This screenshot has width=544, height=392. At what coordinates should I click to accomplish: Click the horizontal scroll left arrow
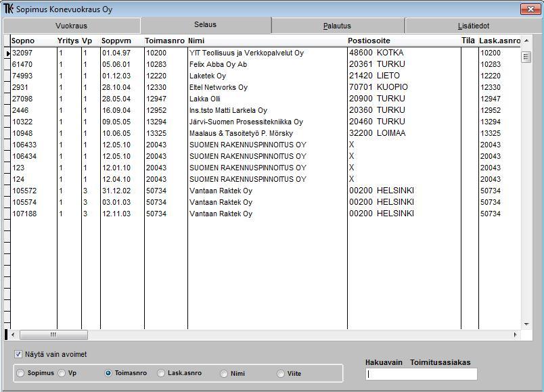[13, 335]
